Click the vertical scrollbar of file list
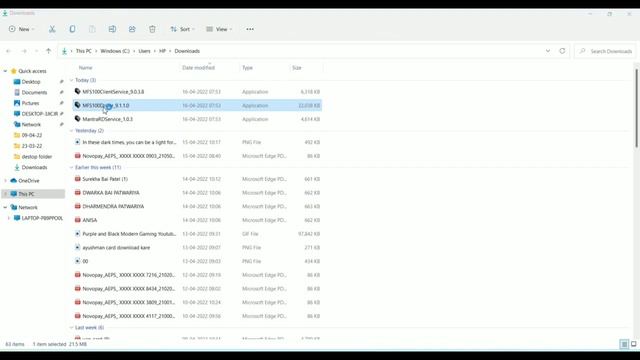 636,108
